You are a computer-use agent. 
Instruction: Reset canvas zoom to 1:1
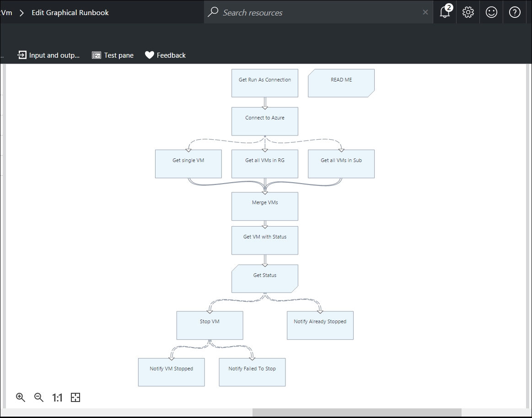pyautogui.click(x=57, y=397)
